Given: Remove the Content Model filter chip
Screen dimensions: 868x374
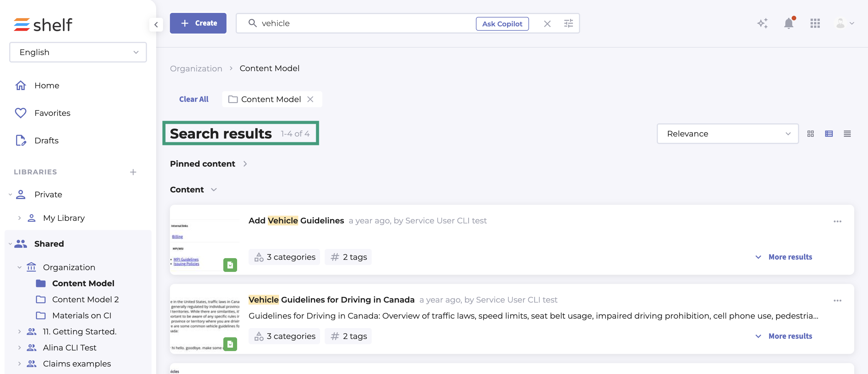Looking at the screenshot, I should (310, 99).
